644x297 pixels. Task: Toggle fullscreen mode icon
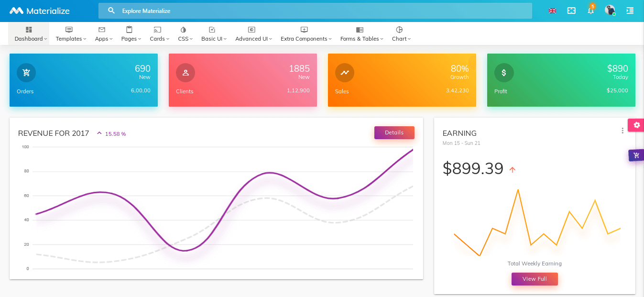[571, 11]
